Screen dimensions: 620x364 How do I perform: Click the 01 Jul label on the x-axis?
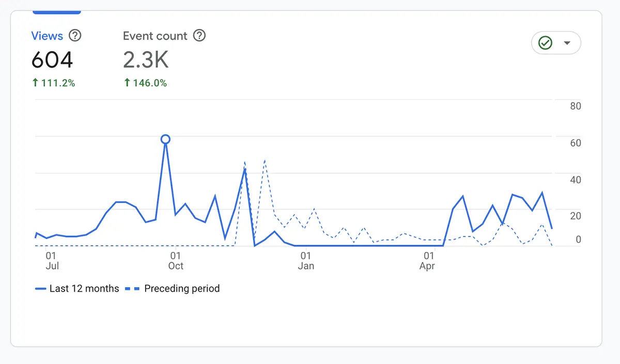pyautogui.click(x=51, y=261)
